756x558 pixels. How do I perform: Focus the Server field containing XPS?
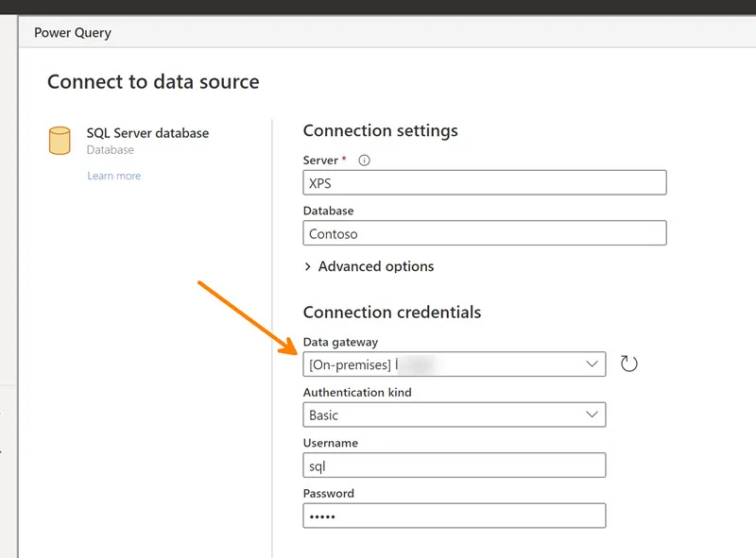[x=485, y=182]
